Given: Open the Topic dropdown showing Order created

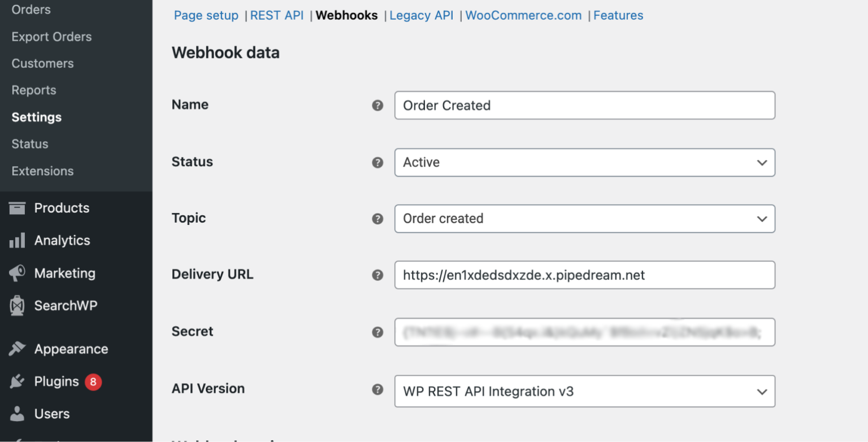Looking at the screenshot, I should pyautogui.click(x=584, y=219).
